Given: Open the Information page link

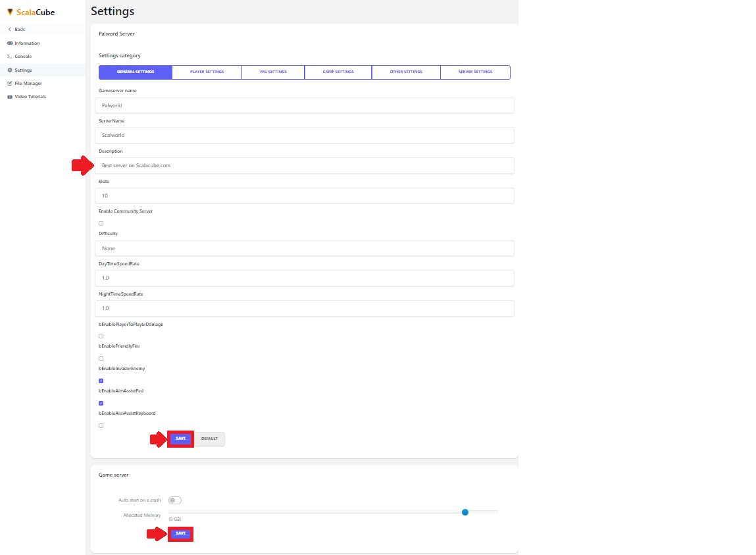Looking at the screenshot, I should [27, 43].
